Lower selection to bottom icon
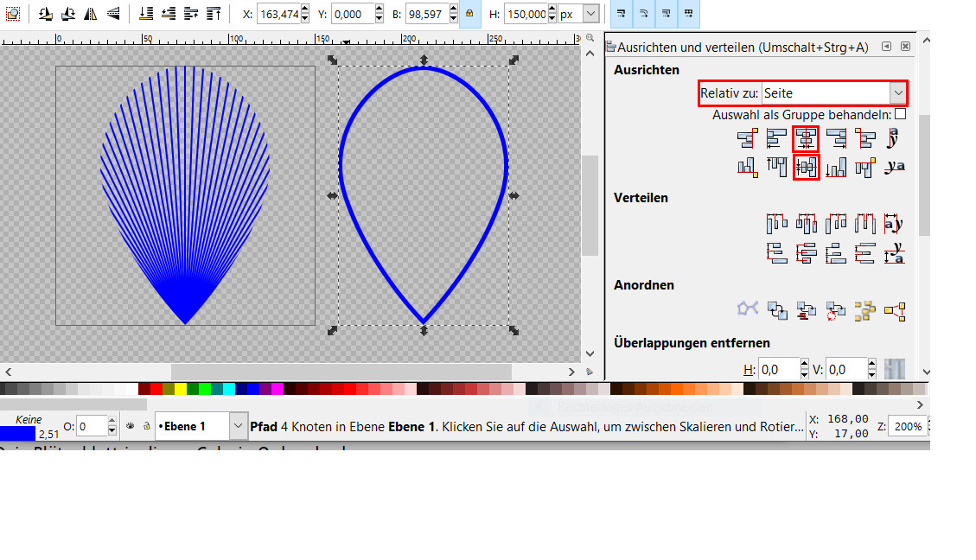This screenshot has width=976, height=560. (146, 14)
